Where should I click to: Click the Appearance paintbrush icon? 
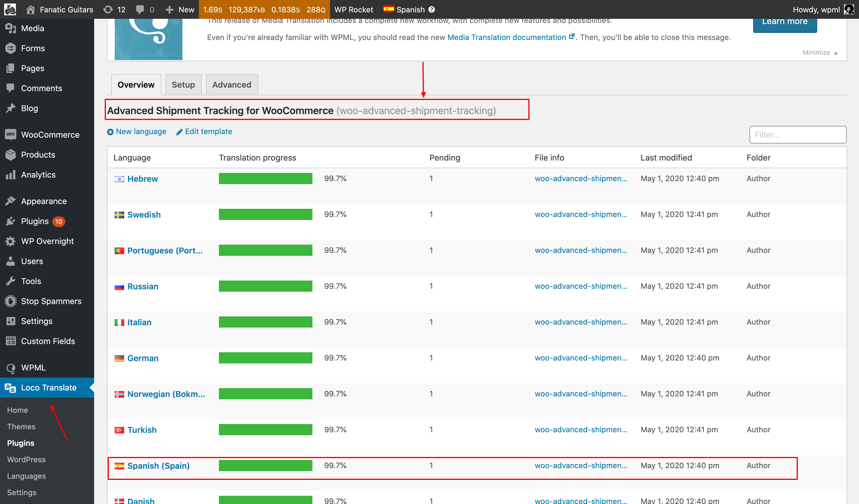point(11,201)
